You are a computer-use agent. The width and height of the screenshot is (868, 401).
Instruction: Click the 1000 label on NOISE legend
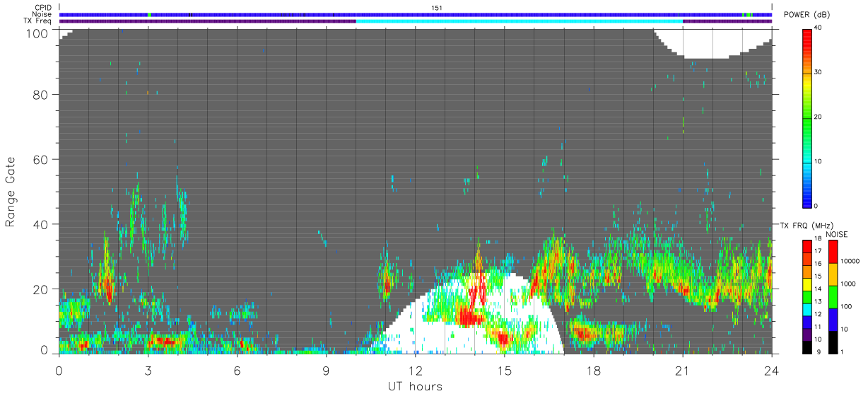click(x=848, y=284)
